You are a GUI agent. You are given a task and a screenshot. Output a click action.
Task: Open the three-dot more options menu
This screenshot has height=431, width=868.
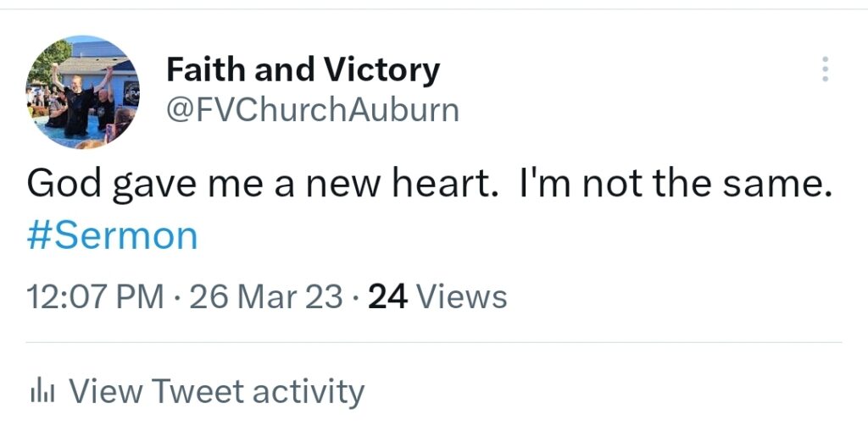coord(825,69)
